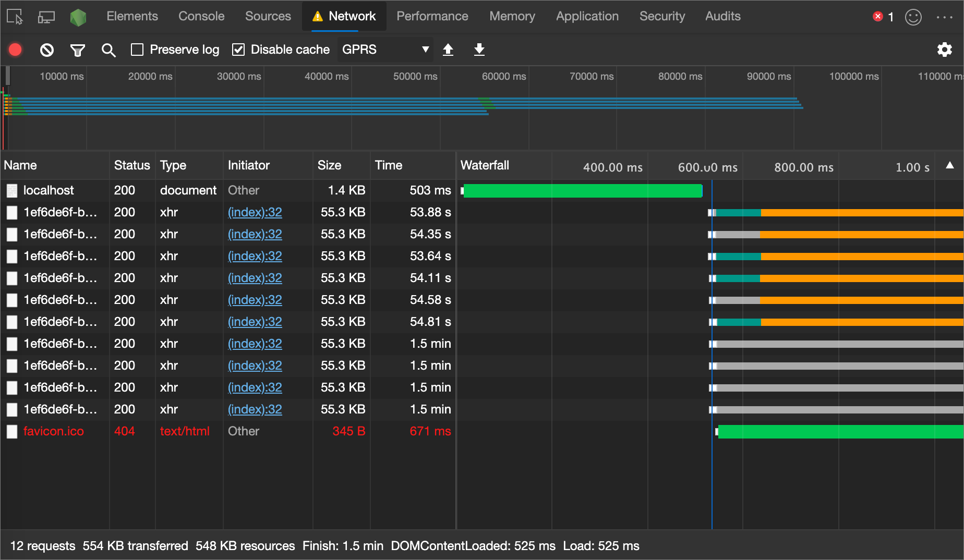Open the filter bar

(77, 50)
